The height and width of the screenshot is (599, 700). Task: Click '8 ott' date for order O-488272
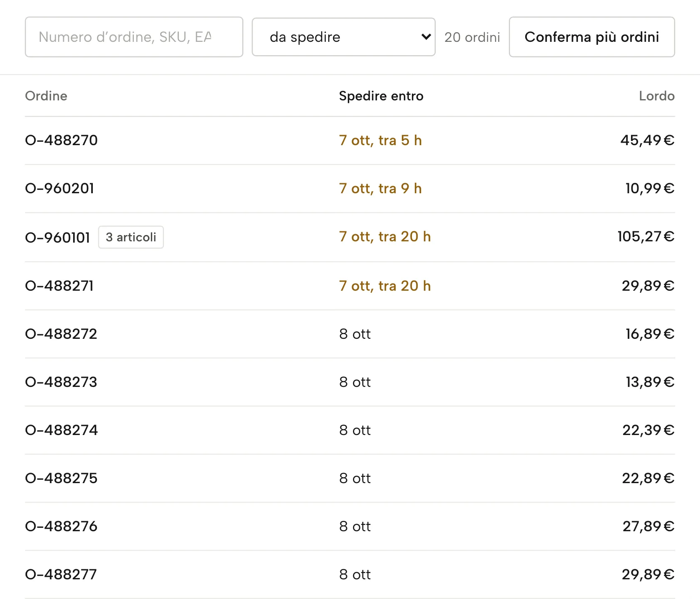[x=355, y=334]
